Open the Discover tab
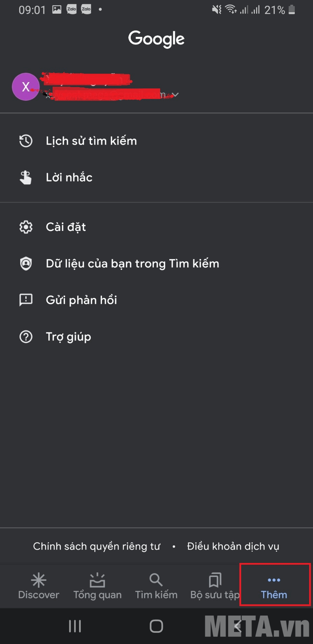313x644 pixels. pyautogui.click(x=39, y=586)
